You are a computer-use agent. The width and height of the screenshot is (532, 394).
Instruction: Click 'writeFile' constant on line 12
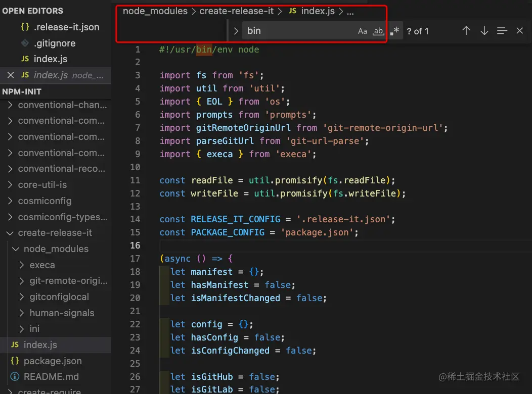214,193
